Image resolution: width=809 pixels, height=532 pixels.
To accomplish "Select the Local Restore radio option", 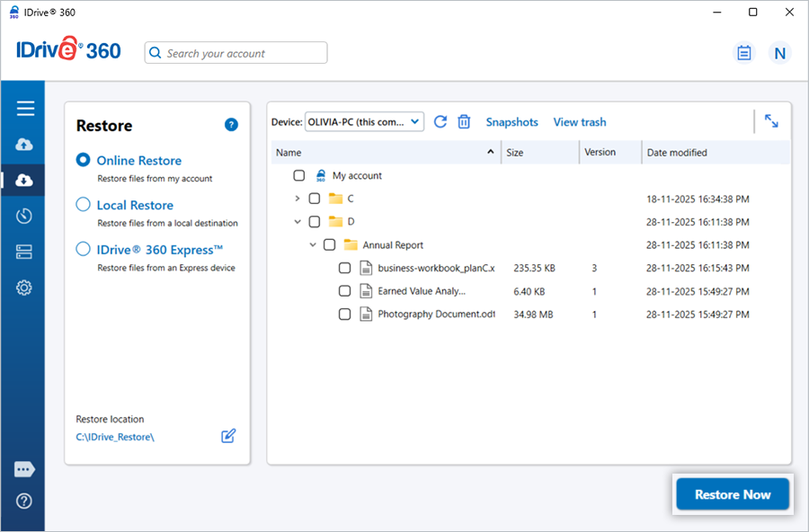I will (84, 205).
